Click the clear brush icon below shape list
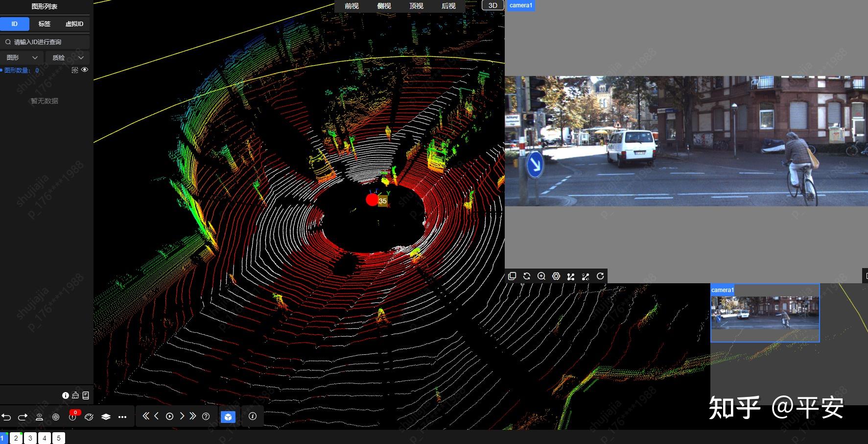This screenshot has height=444, width=868. [x=75, y=395]
